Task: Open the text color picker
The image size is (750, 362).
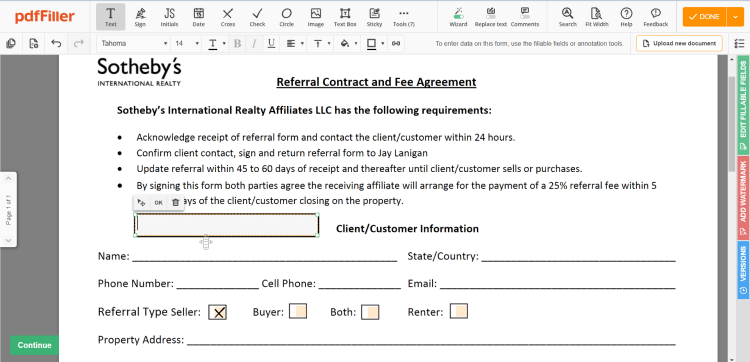Action: 217,44
